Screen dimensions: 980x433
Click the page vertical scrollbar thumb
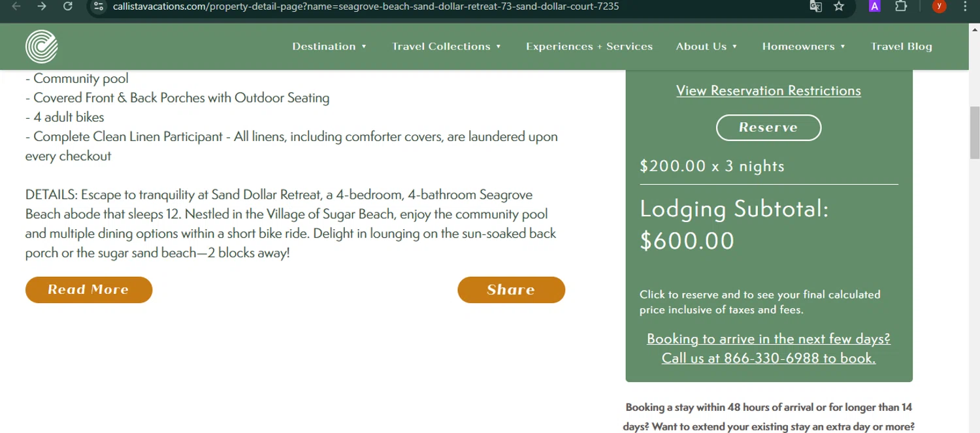[x=974, y=131]
